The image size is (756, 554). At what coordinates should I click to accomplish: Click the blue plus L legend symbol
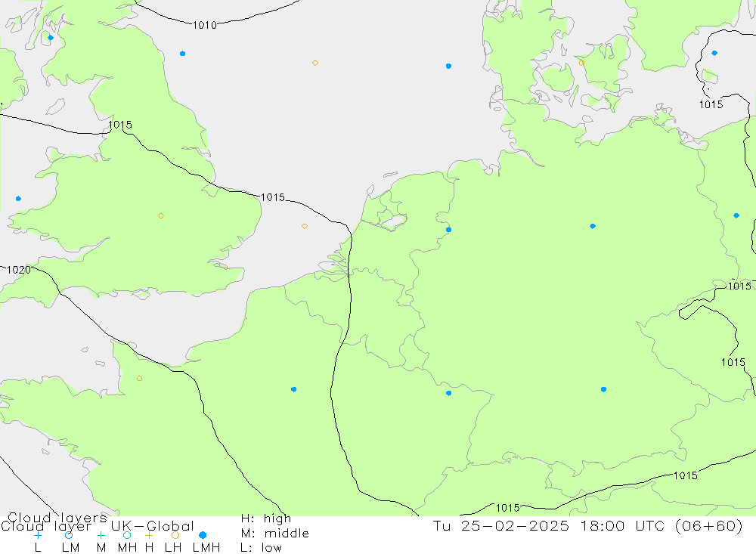[x=38, y=535]
